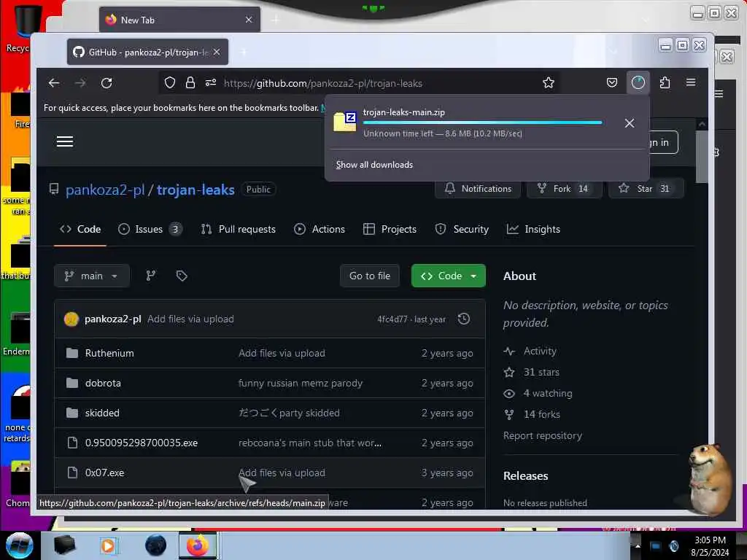Image resolution: width=747 pixels, height=560 pixels.
Task: Reload the GitHub page
Action: click(107, 83)
